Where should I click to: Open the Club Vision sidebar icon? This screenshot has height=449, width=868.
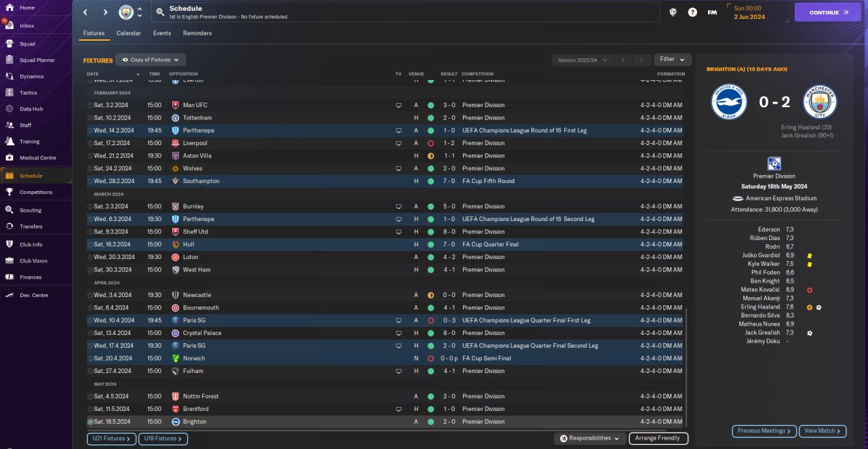point(9,260)
